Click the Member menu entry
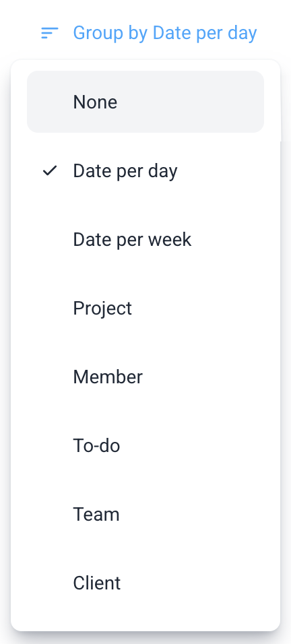Viewport: 291px width, 644px height. pos(145,377)
